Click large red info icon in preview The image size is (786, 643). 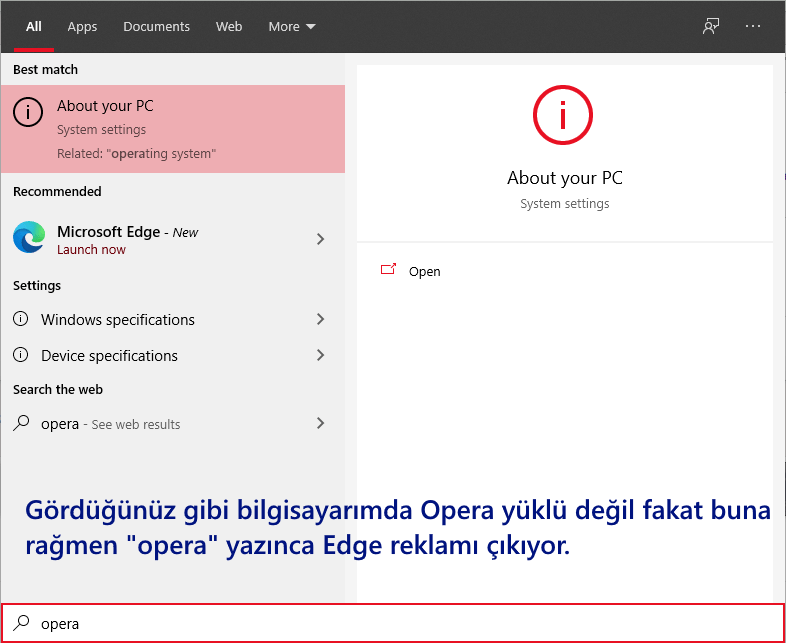pyautogui.click(x=563, y=115)
